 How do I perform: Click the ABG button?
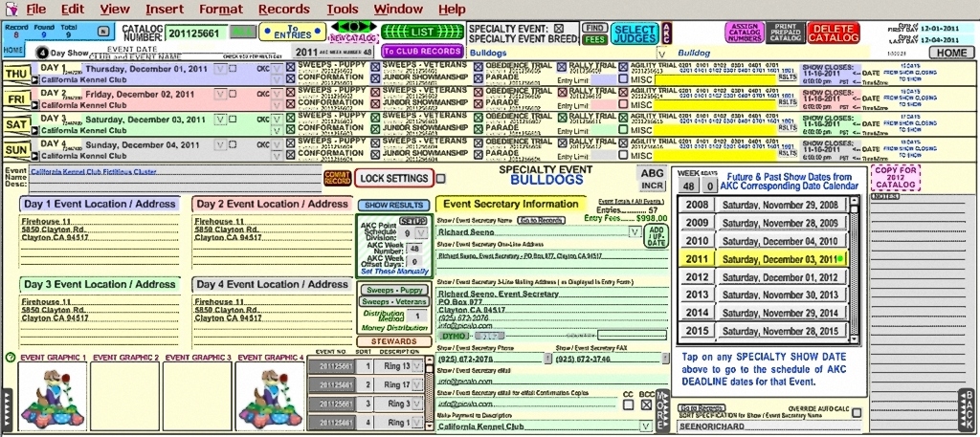(x=651, y=173)
